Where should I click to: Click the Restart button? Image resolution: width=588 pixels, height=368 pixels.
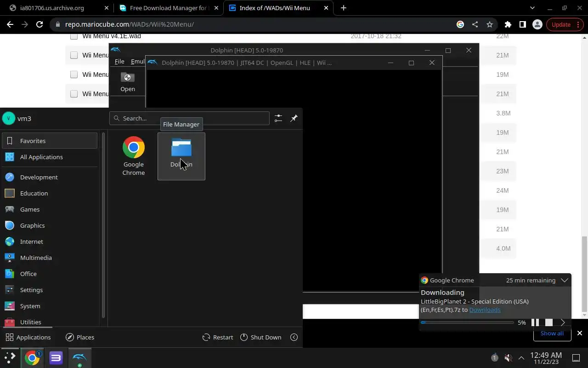pyautogui.click(x=218, y=337)
